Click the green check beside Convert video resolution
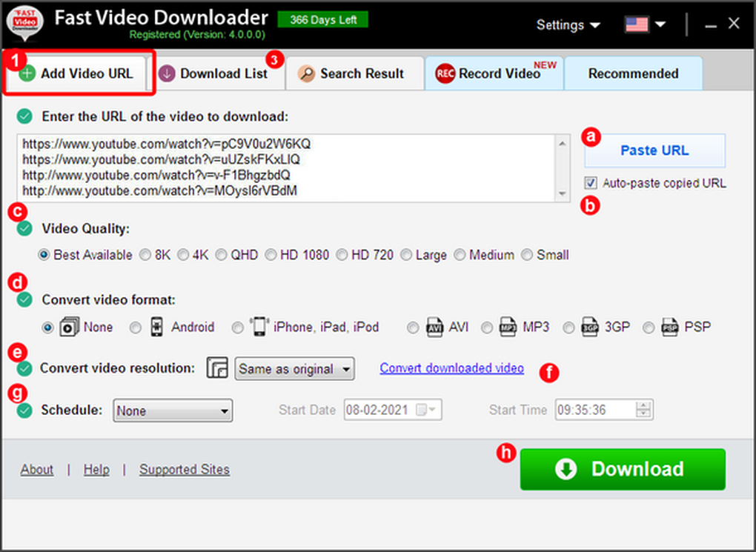This screenshot has width=756, height=552. point(24,368)
